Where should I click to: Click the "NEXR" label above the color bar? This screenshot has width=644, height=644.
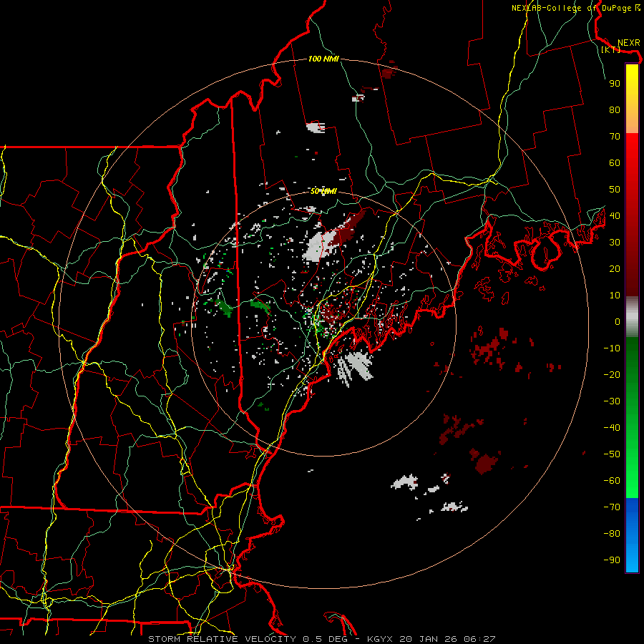pos(629,43)
